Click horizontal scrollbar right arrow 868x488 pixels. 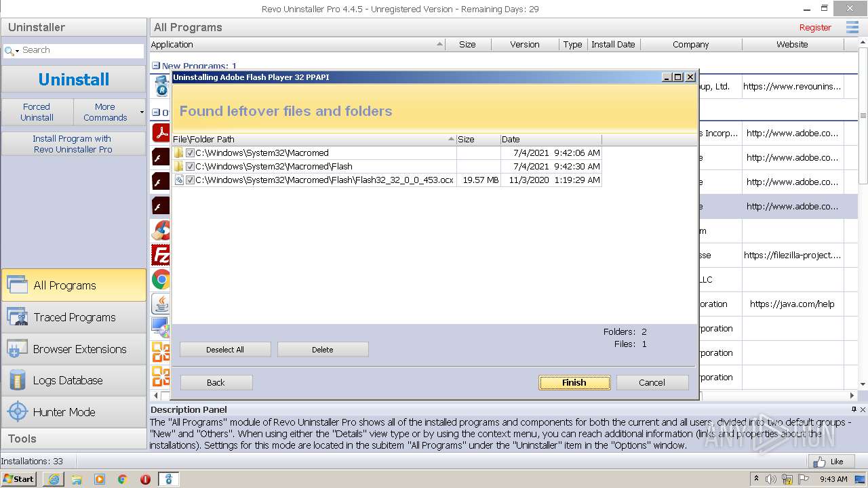tap(852, 395)
